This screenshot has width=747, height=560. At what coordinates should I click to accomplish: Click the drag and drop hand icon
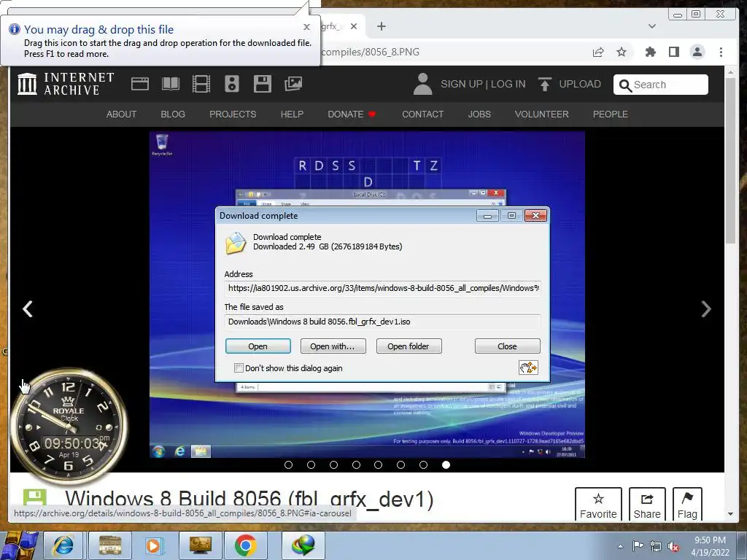coord(528,367)
